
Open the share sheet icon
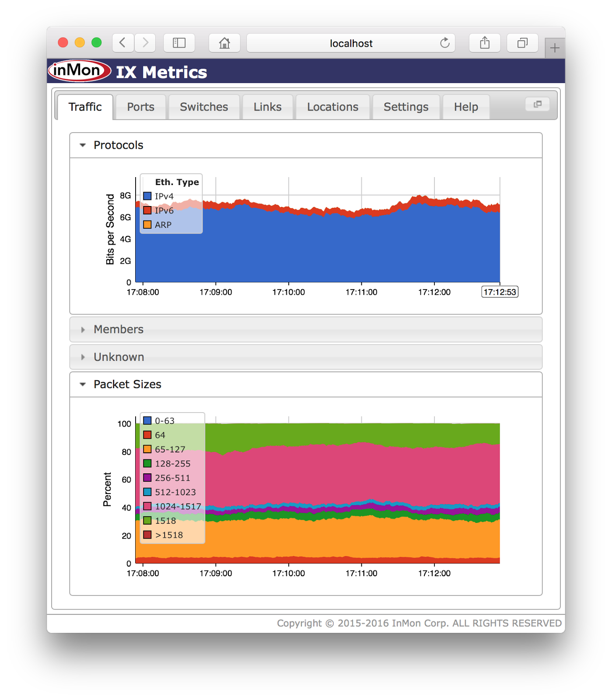point(484,43)
